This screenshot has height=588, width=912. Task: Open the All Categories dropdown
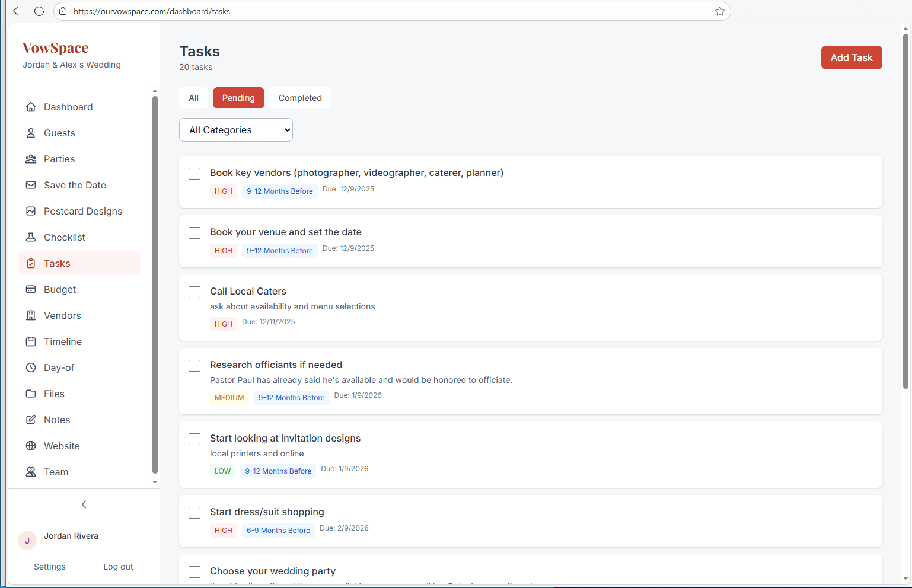tap(235, 130)
